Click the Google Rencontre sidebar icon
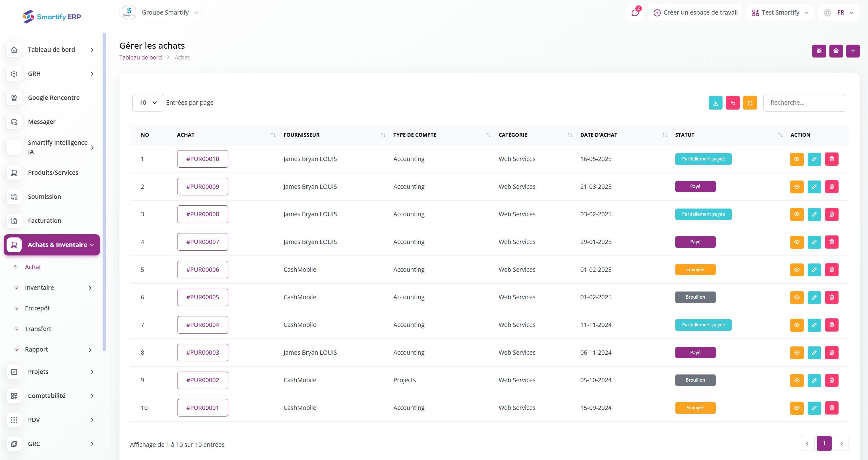 pos(14,98)
